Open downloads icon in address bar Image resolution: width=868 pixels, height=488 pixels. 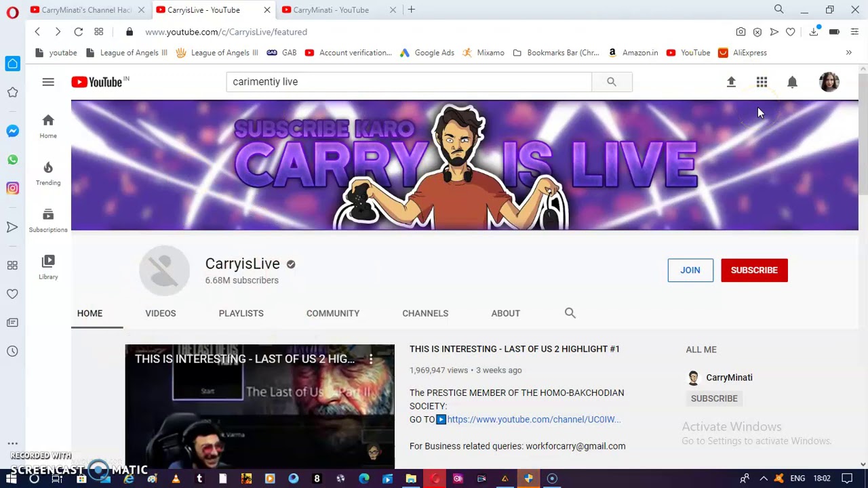(x=814, y=32)
